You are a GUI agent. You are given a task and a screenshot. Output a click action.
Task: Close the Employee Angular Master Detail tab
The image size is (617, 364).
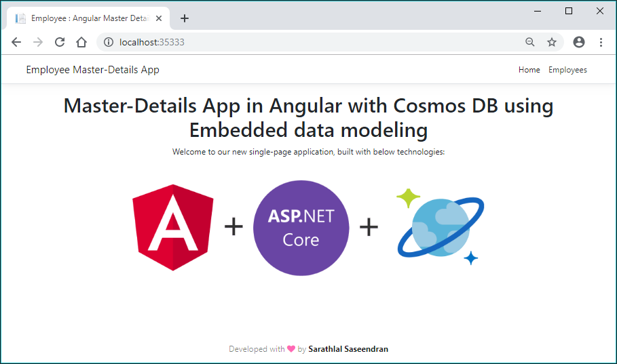pyautogui.click(x=159, y=18)
